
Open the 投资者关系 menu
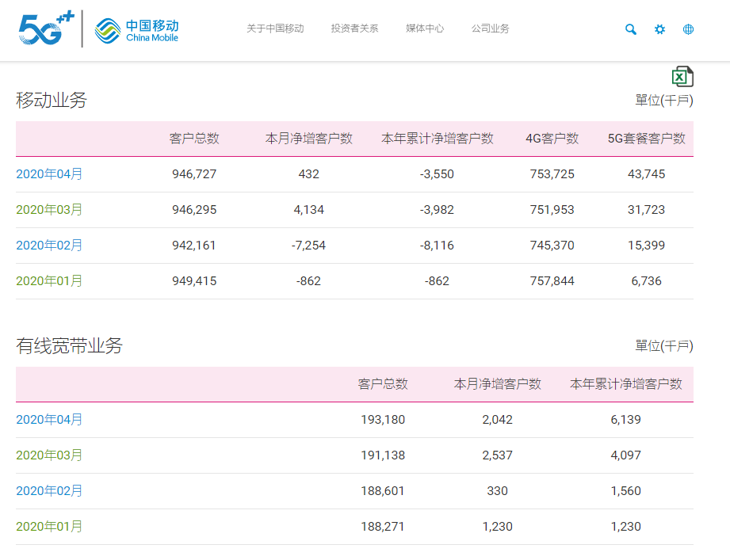click(355, 29)
